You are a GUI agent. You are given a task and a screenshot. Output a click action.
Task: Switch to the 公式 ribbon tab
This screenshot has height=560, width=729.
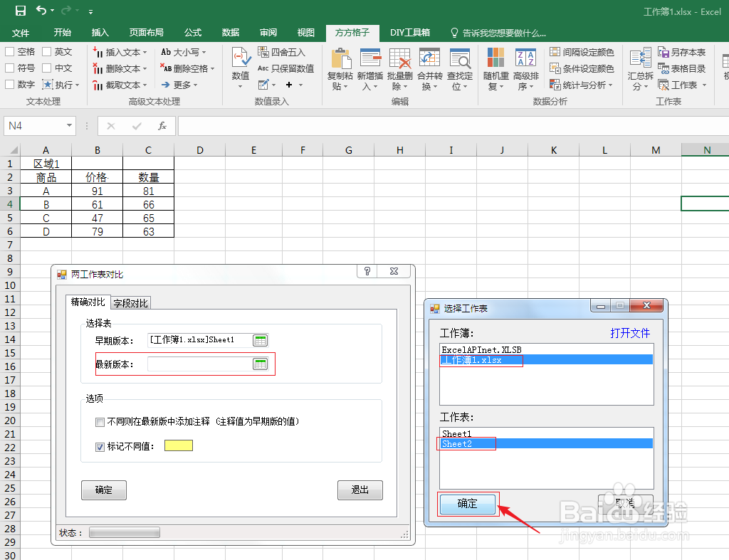coord(193,33)
